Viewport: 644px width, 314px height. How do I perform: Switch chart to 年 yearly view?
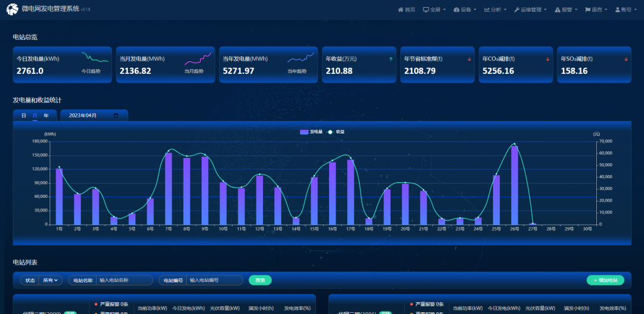click(x=46, y=115)
